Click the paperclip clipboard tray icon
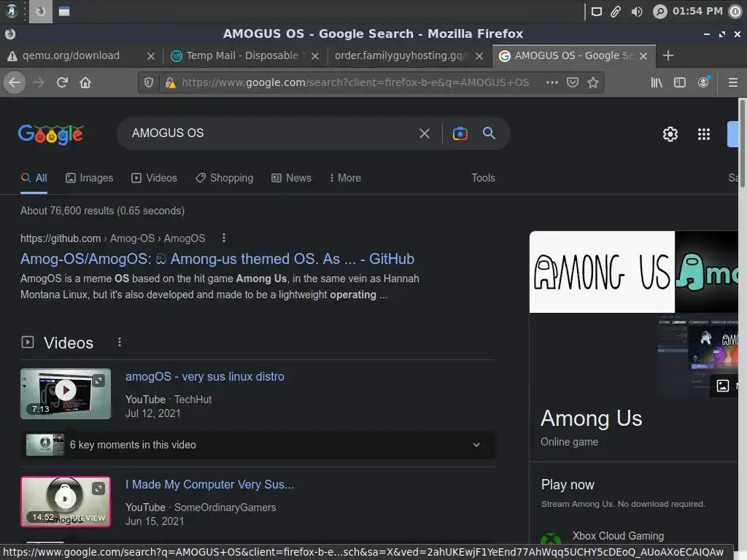 (616, 12)
